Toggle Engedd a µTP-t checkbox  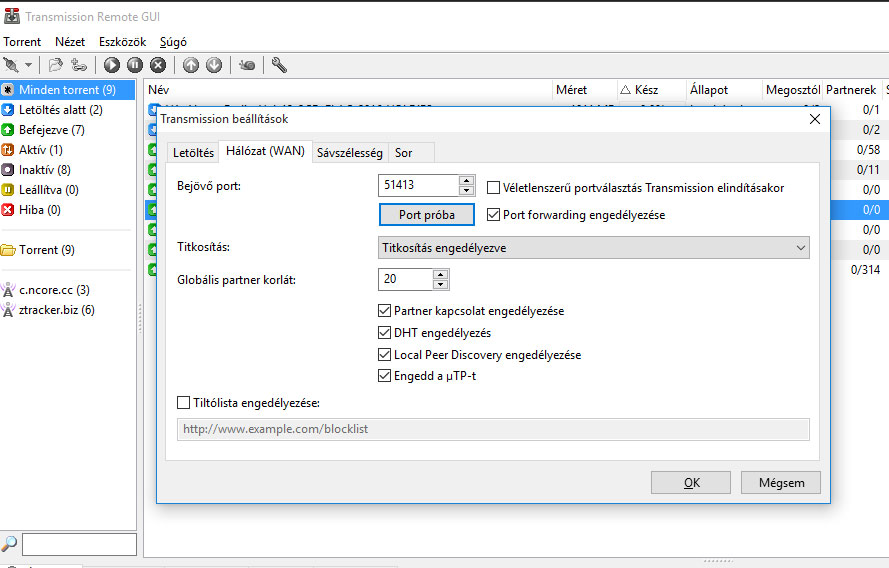tap(384, 376)
